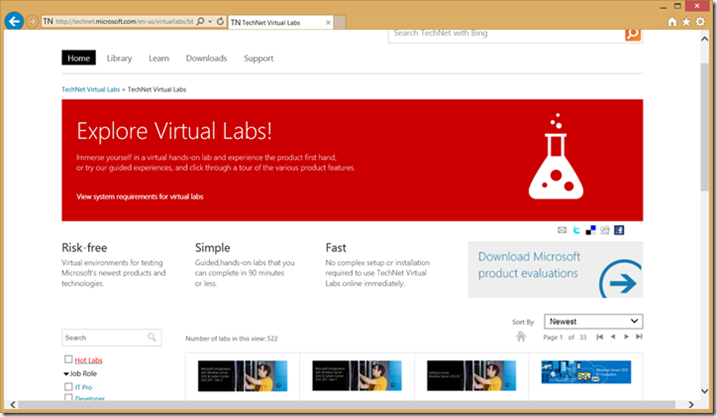Click the browser URL address field
Image resolution: width=717 pixels, height=417 pixels.
click(x=124, y=21)
